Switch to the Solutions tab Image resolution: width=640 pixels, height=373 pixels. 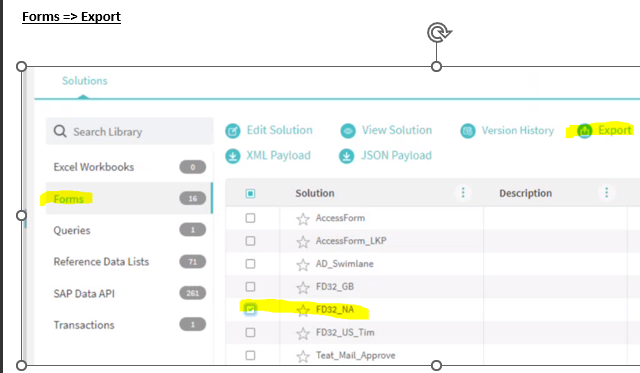coord(84,81)
